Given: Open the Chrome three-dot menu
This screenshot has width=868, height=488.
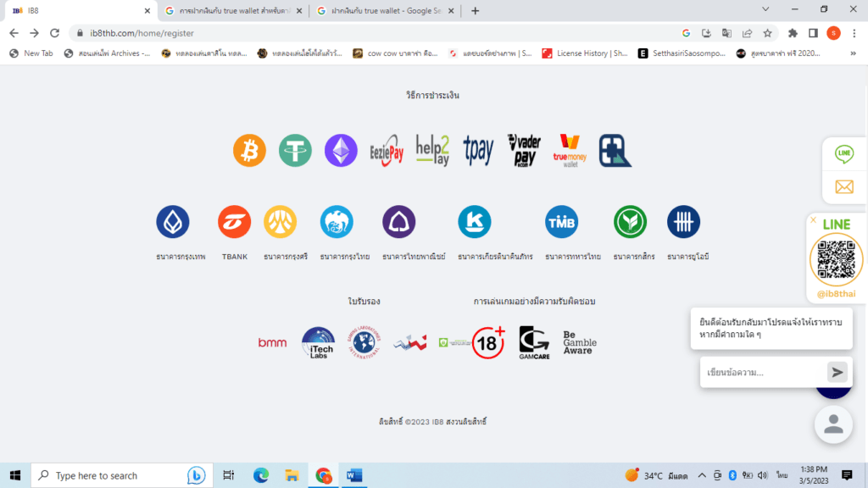Looking at the screenshot, I should [854, 33].
